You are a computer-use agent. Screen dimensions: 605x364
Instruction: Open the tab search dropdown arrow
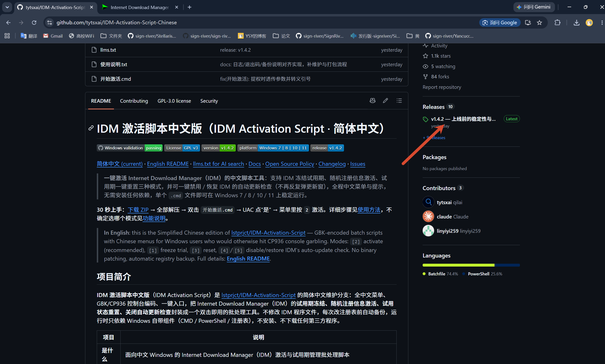[x=7, y=7]
